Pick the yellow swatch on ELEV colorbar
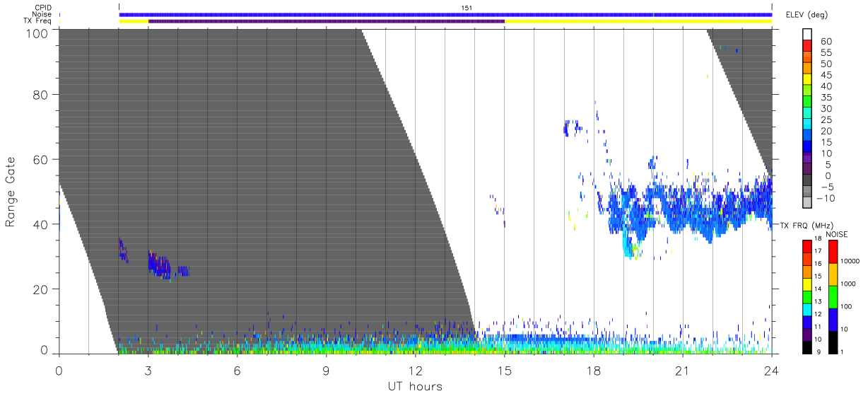 coord(808,81)
